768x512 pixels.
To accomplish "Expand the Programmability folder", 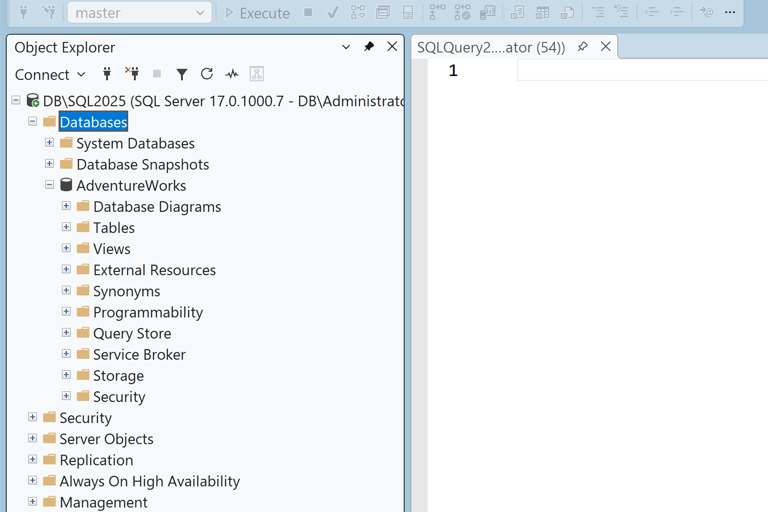I will click(66, 311).
